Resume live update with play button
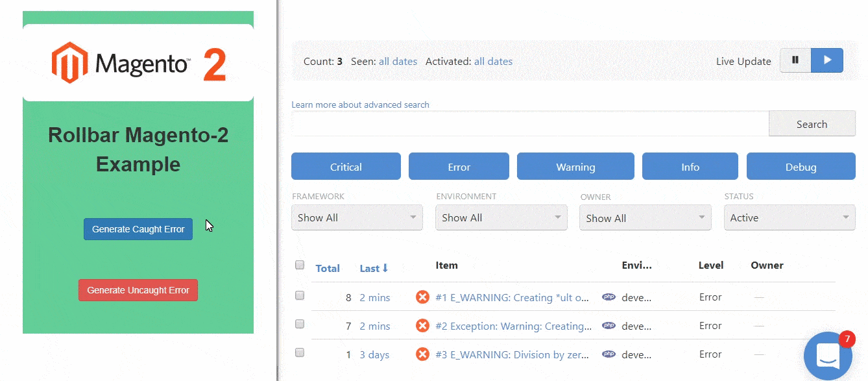 pyautogui.click(x=827, y=60)
